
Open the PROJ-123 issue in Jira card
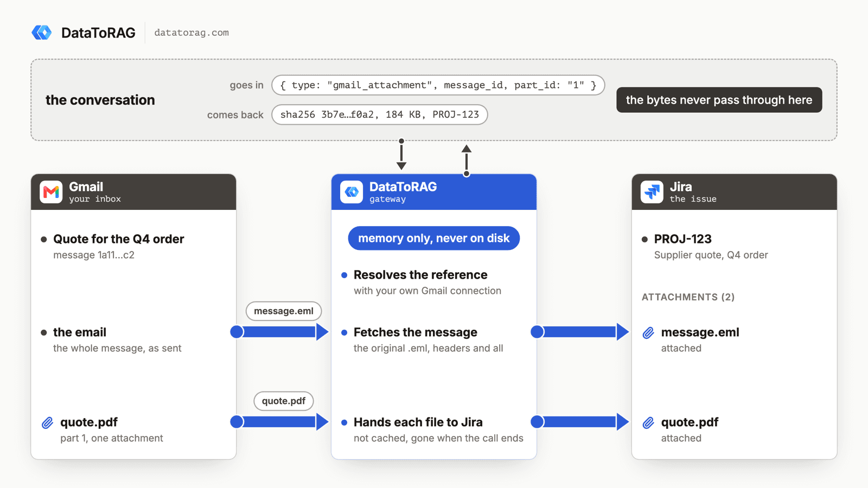[x=683, y=239]
